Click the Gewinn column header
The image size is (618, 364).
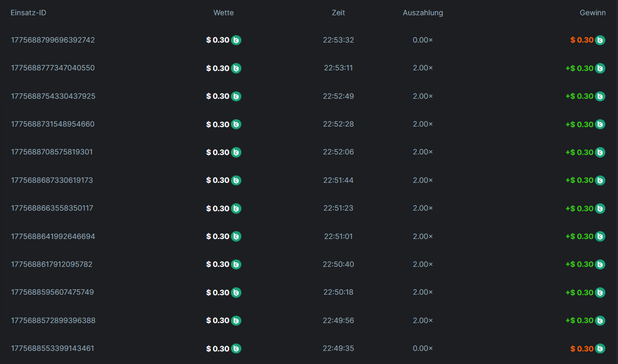tap(593, 13)
